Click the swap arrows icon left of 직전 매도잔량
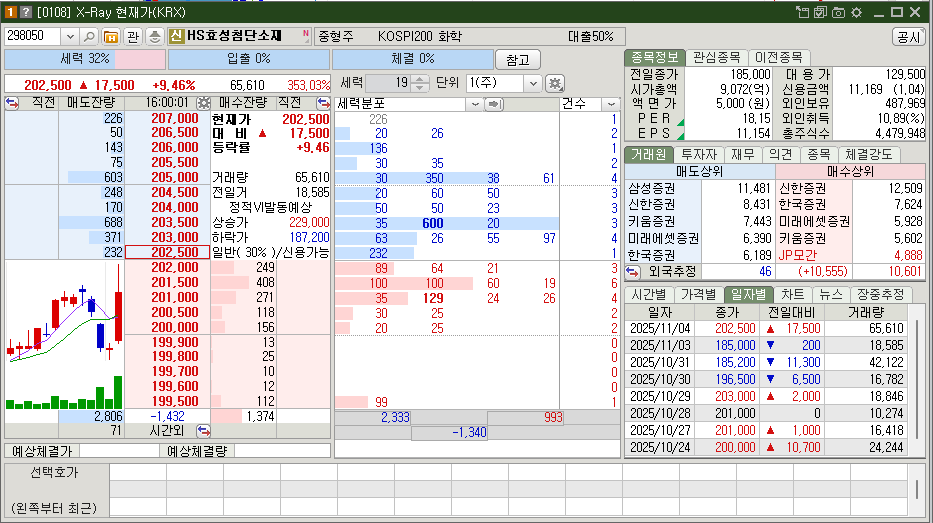 [x=12, y=103]
